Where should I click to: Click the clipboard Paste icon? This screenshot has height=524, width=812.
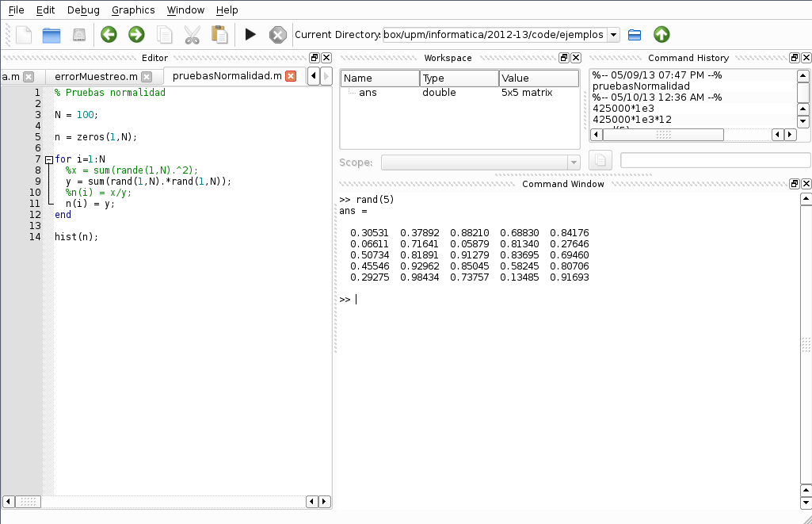[219, 35]
